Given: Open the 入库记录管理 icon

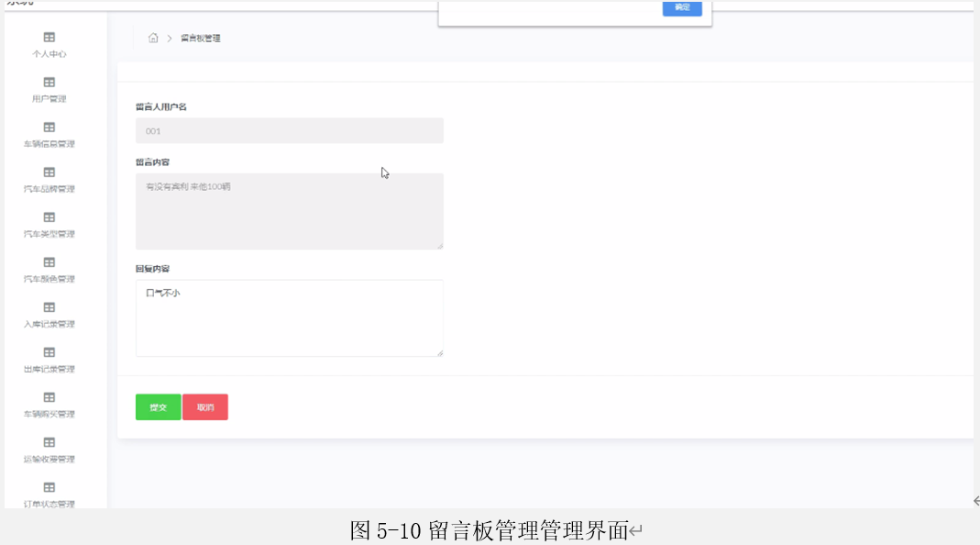Looking at the screenshot, I should [x=48, y=307].
